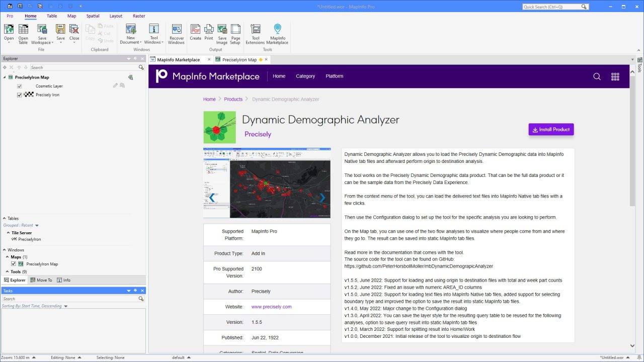Switch to the PreciselyIron Map document tab
644x362 pixels.
pos(239,60)
